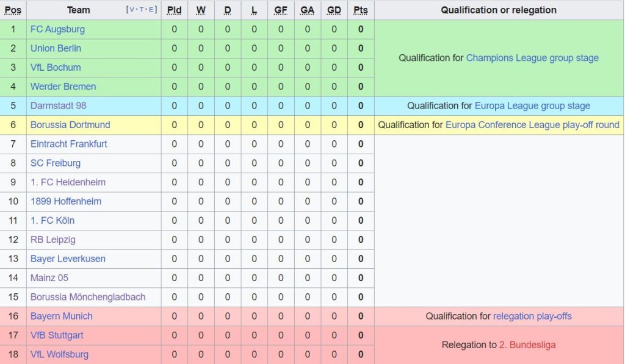This screenshot has width=625, height=364.
Task: Open the 2. Bundesliga link
Action: (x=527, y=345)
